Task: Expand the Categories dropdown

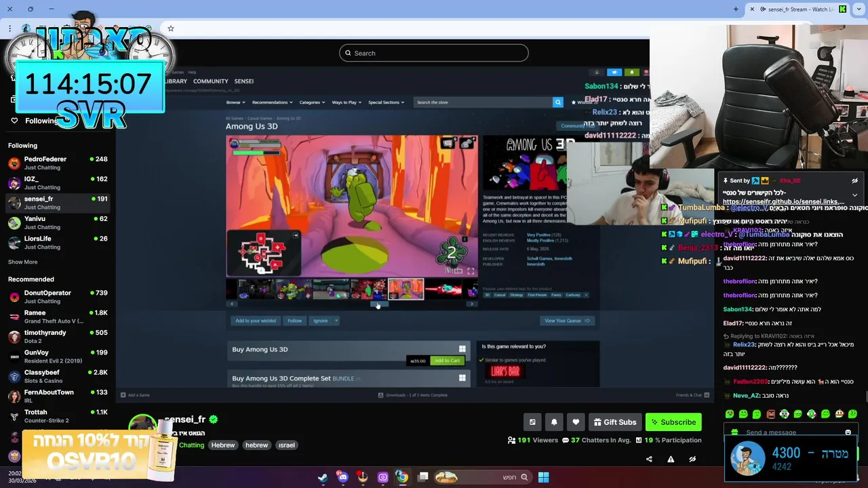Action: pos(311,102)
